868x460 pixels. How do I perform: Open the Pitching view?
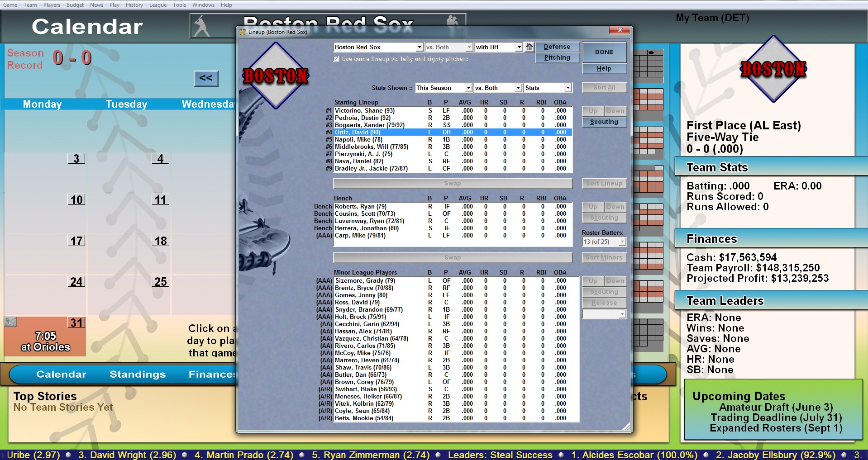pyautogui.click(x=557, y=57)
